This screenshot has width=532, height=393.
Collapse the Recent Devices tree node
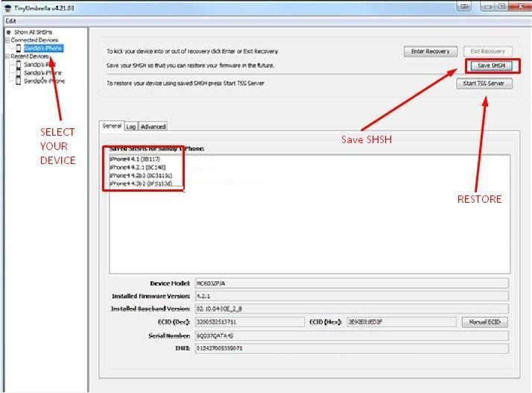pyautogui.click(x=7, y=57)
